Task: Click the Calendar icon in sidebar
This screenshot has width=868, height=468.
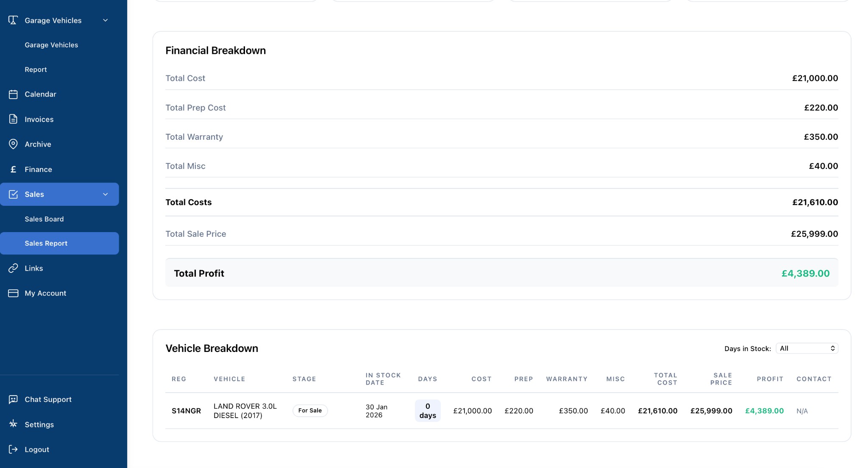Action: 13,94
